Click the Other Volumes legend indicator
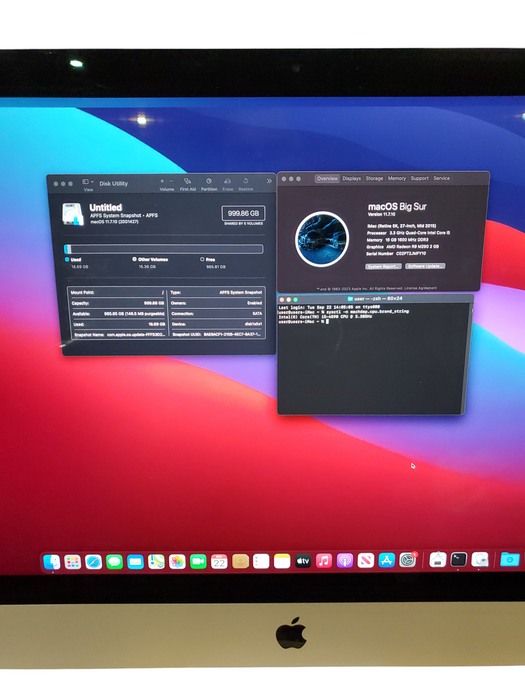 click(x=134, y=259)
